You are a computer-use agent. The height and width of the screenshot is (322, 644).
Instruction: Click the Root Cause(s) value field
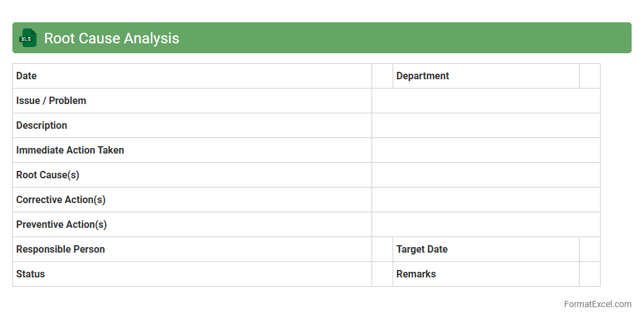pos(485,175)
